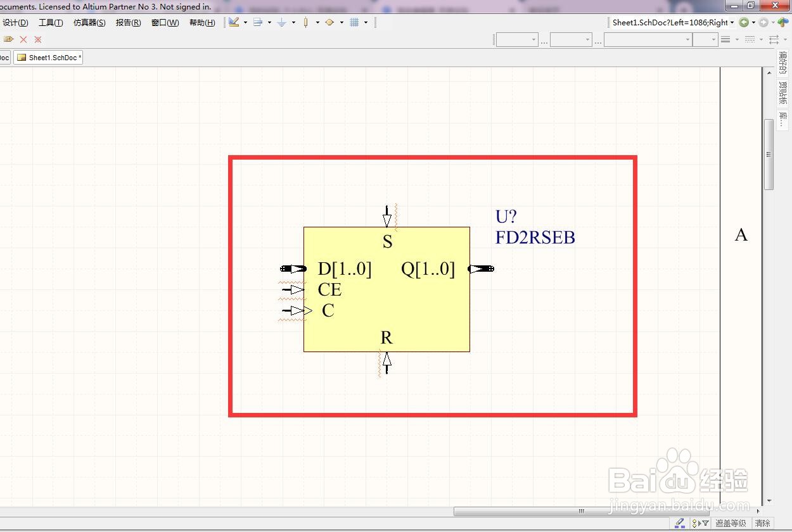Click the C clock input pin
This screenshot has width=792, height=532.
(297, 310)
